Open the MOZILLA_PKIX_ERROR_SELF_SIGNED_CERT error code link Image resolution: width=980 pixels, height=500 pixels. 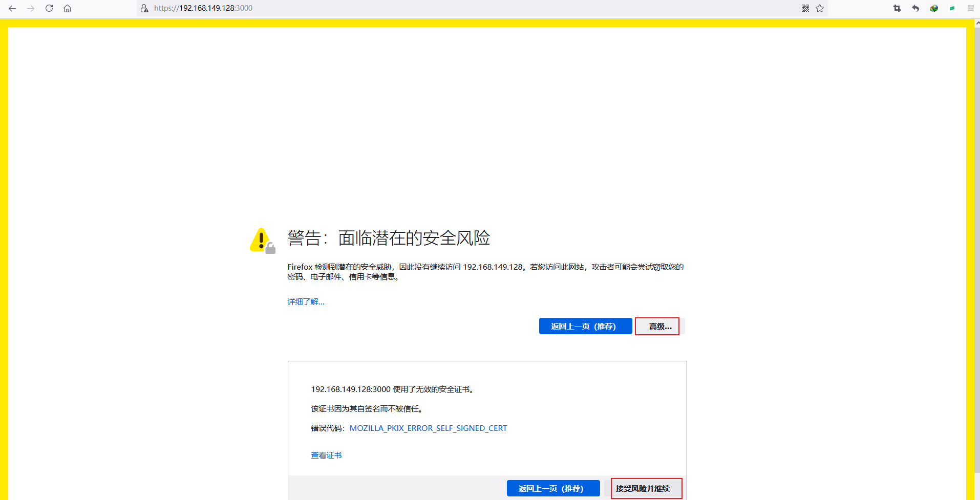pyautogui.click(x=428, y=428)
